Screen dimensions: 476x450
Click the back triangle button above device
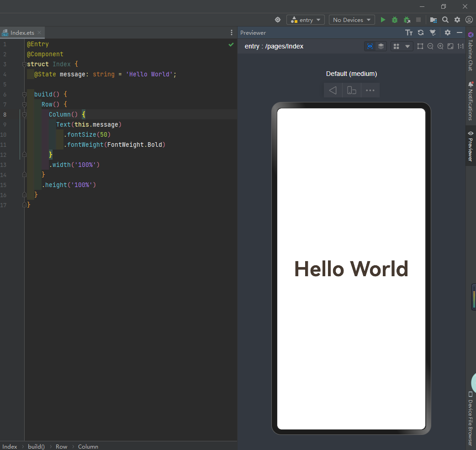point(333,90)
